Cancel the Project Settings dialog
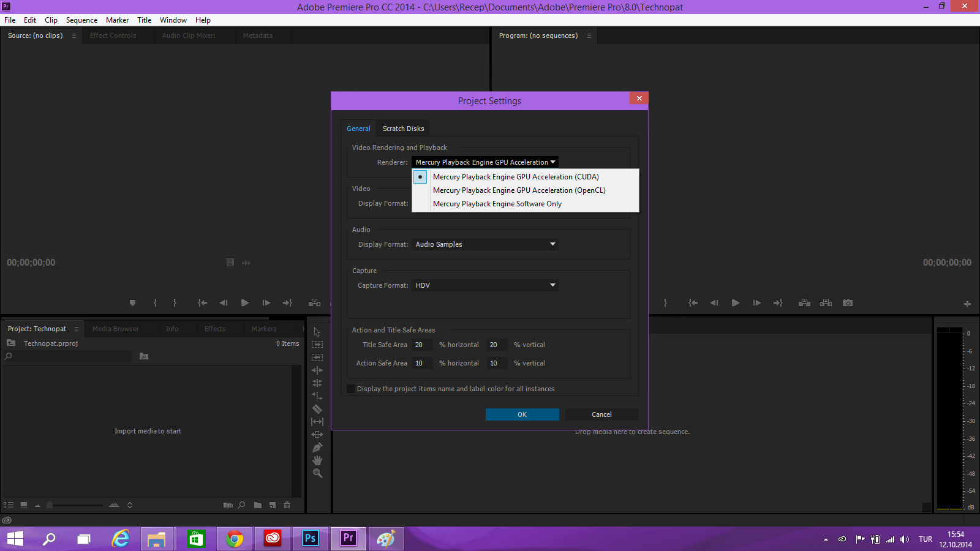Image resolution: width=980 pixels, height=551 pixels. 601,414
